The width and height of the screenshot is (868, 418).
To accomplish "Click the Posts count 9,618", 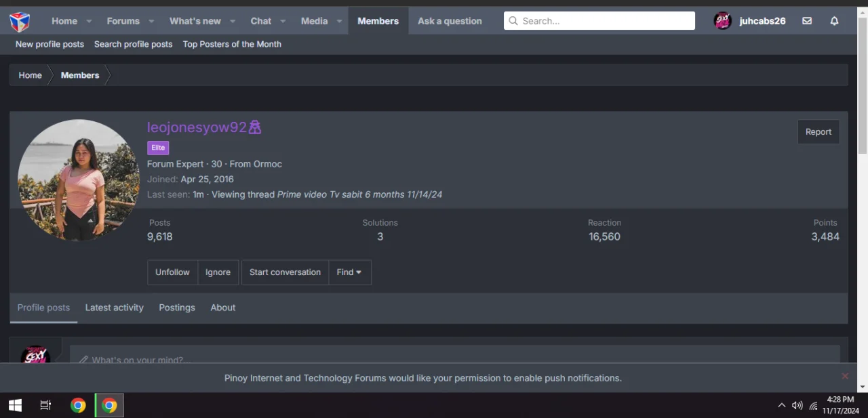I will [159, 236].
